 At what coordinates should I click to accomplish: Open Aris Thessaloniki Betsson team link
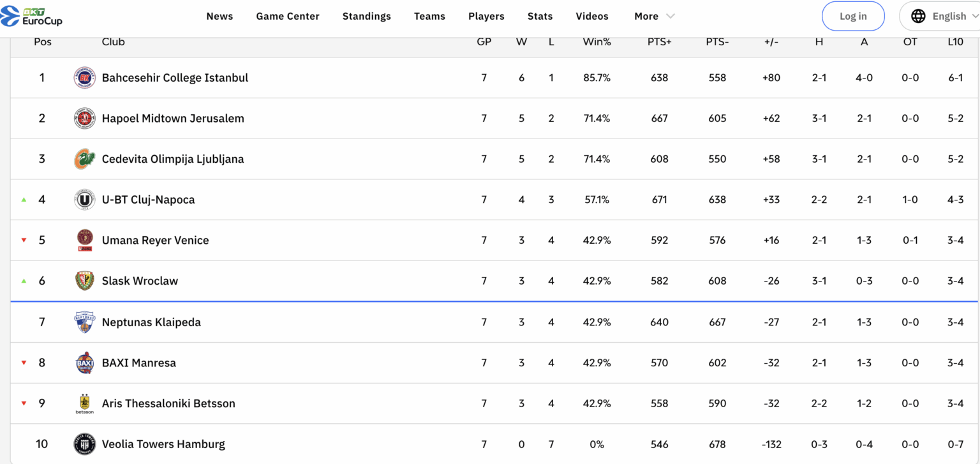tap(168, 403)
